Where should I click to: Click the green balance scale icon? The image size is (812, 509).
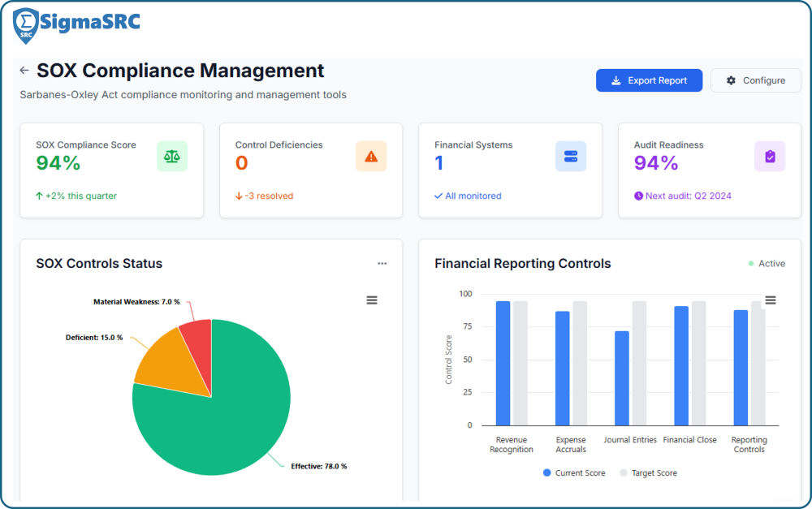coord(172,157)
